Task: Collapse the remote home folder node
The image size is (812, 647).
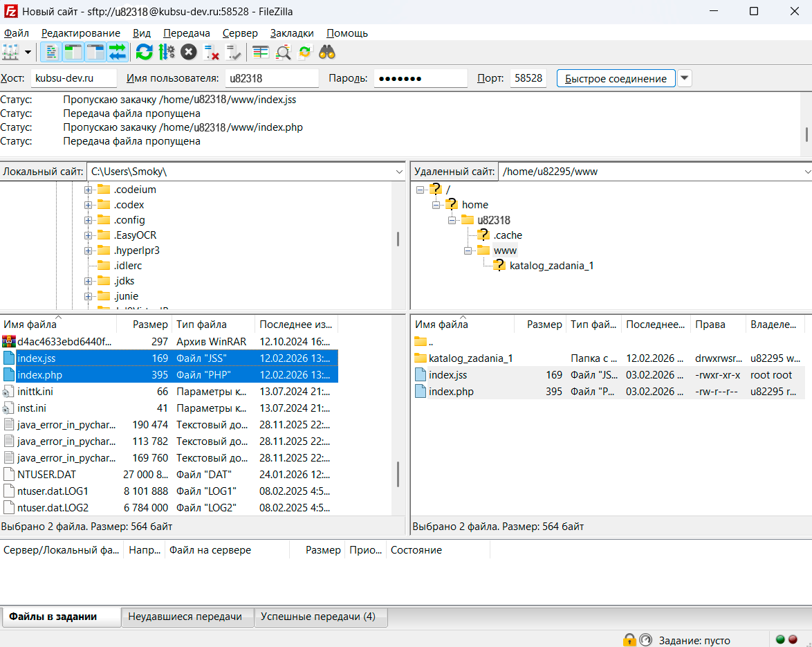Action: coord(436,205)
